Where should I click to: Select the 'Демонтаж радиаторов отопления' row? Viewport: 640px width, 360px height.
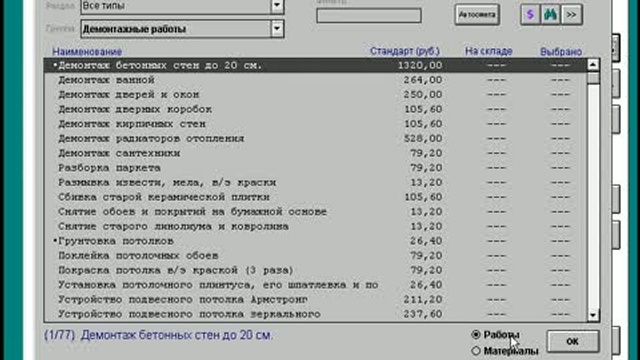tap(315, 138)
